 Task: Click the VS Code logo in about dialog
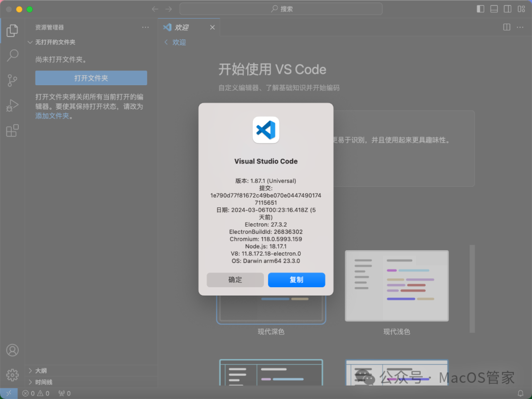[x=266, y=130]
